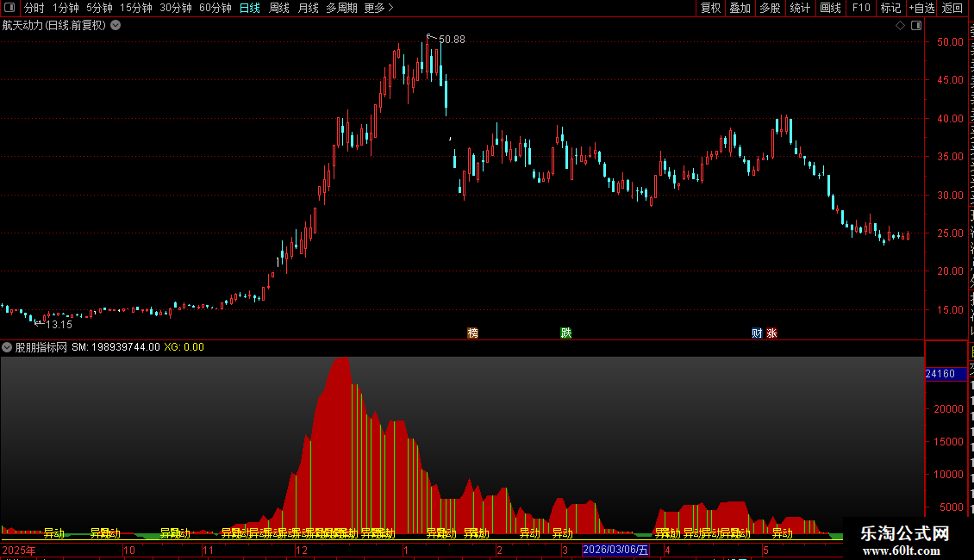The height and width of the screenshot is (560, 974).
Task: Click the 2025年 time axis label
Action: tap(19, 550)
